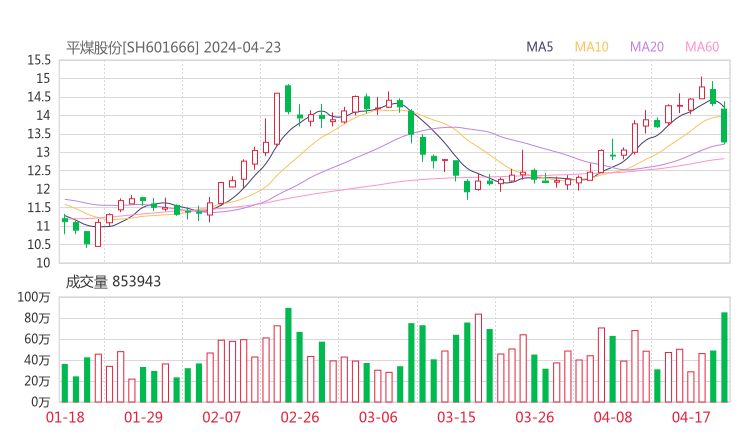Click the 03-06 date axis label

[378, 417]
